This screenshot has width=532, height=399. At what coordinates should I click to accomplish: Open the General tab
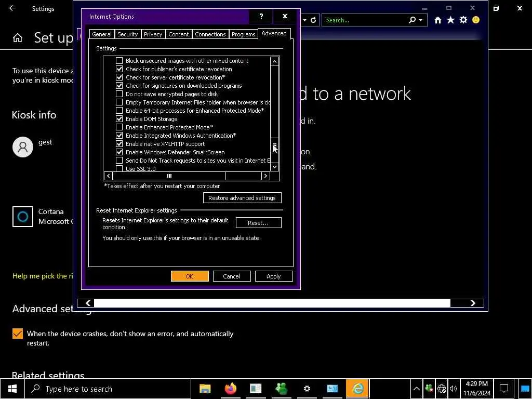101,34
